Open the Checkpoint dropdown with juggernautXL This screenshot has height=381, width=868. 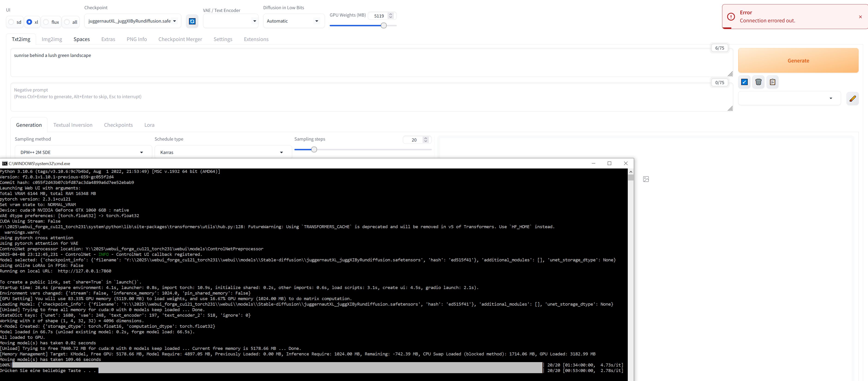[132, 21]
